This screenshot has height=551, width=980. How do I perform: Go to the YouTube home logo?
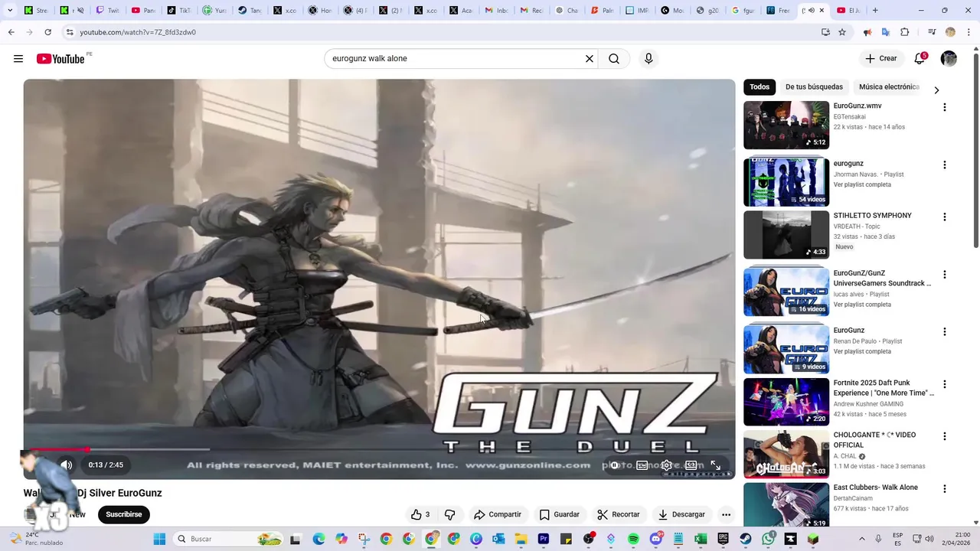[x=60, y=59]
